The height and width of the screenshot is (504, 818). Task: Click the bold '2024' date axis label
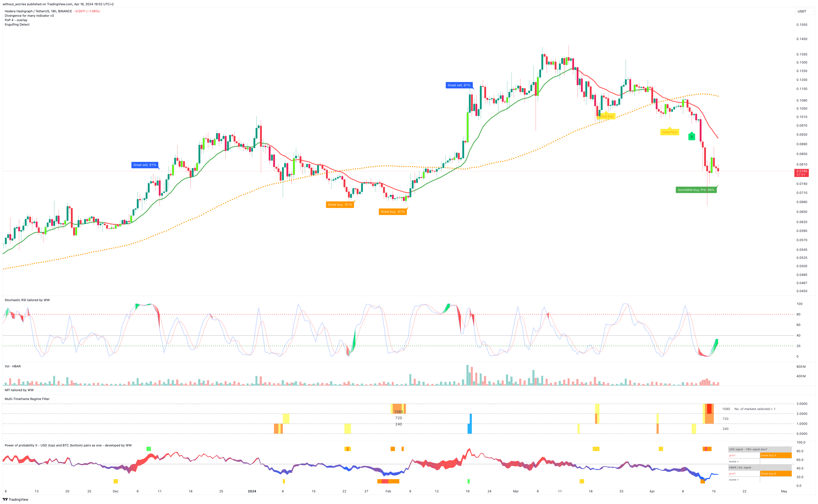(252, 491)
